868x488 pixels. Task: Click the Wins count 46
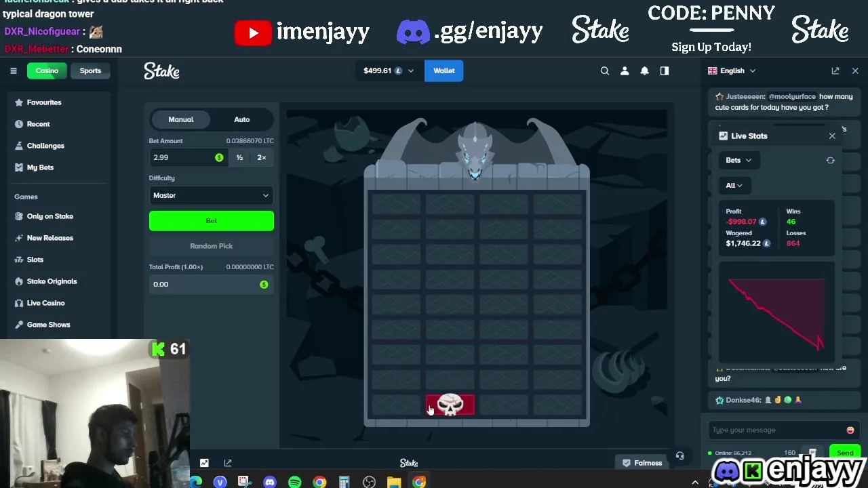[791, 222]
